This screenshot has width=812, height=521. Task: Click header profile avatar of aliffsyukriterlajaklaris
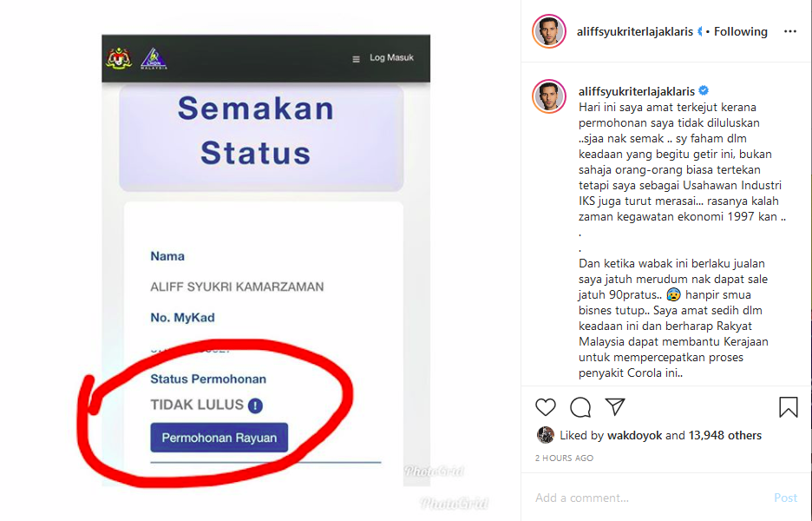coord(549,31)
